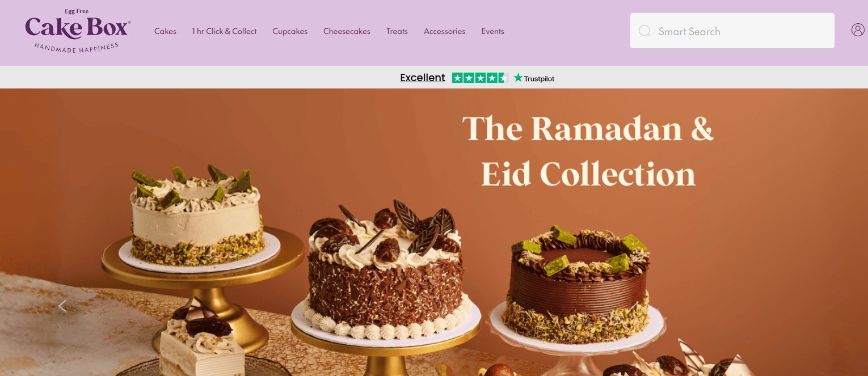Click the Trustpilot star logo
The height and width of the screenshot is (376, 868).
tap(534, 78)
